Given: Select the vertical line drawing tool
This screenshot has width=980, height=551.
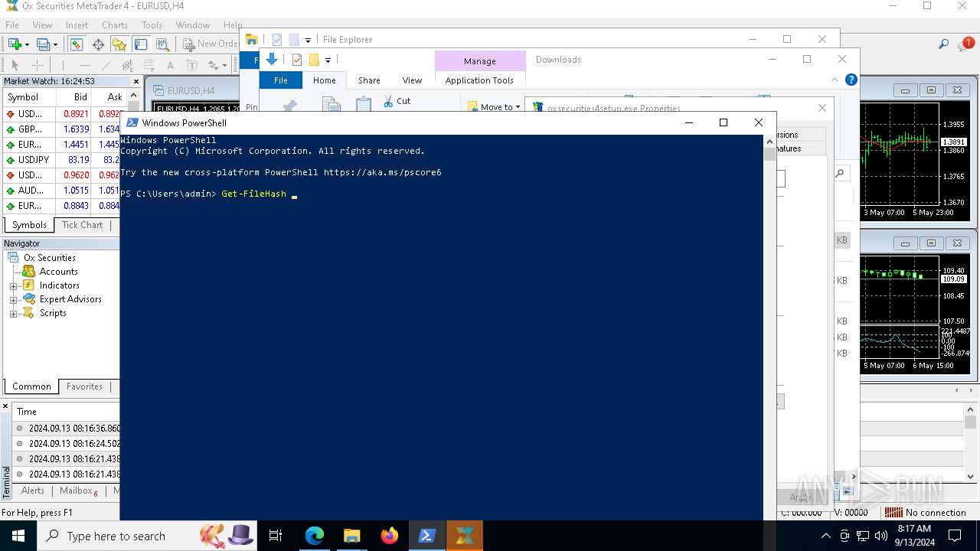Looking at the screenshot, I should pyautogui.click(x=64, y=65).
